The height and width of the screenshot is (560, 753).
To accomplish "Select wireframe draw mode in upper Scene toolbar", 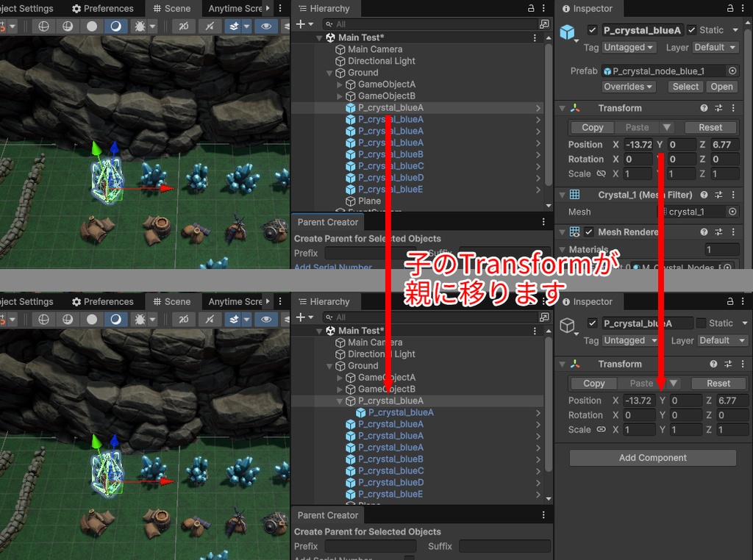I will (x=43, y=26).
